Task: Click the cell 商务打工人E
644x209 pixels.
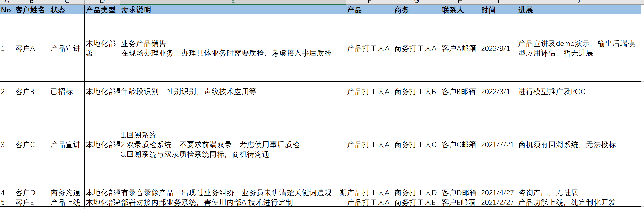Action: click(417, 202)
